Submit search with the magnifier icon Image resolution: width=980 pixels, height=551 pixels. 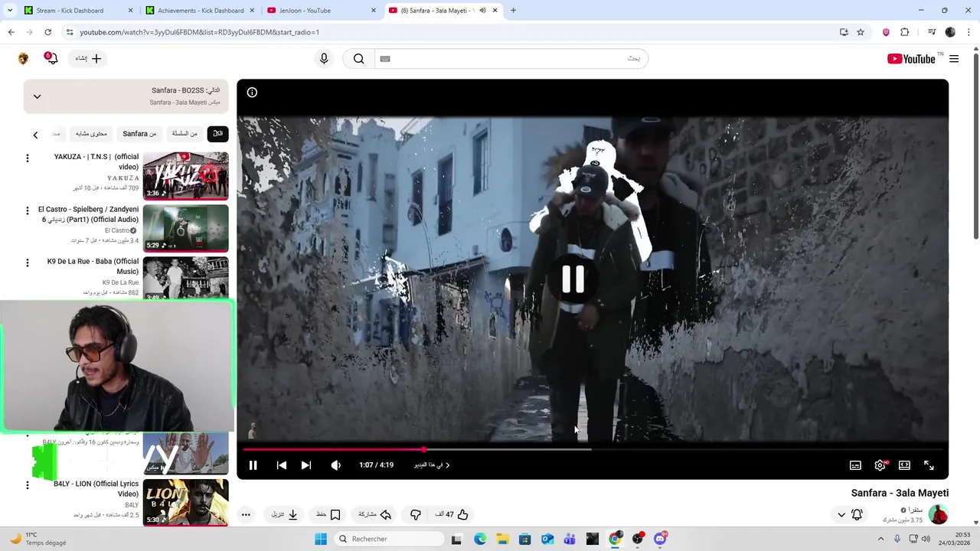pos(358,59)
